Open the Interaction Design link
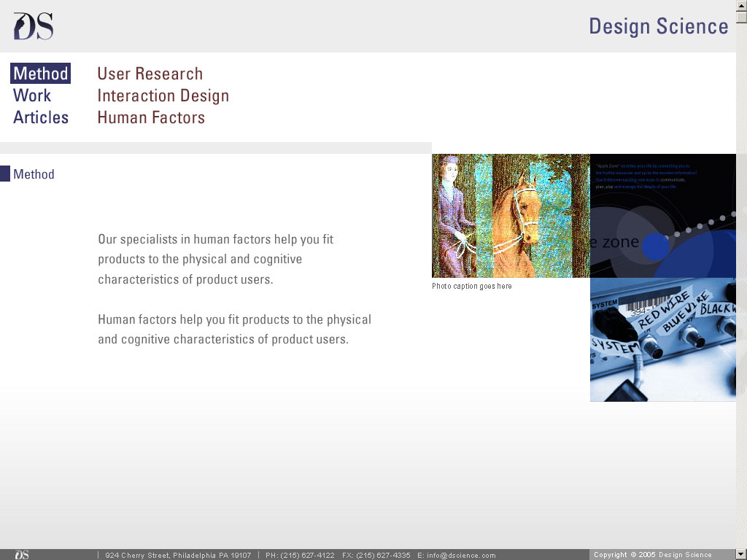 click(x=163, y=96)
